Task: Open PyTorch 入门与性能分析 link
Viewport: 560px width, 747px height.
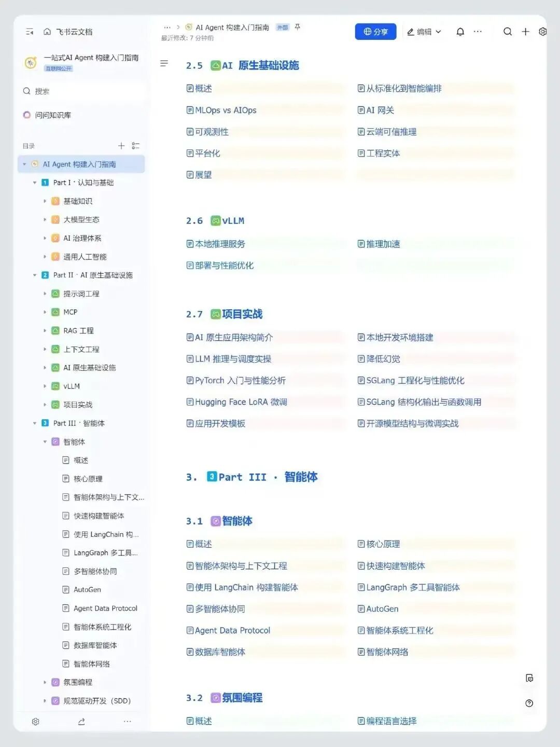Action: pyautogui.click(x=240, y=380)
